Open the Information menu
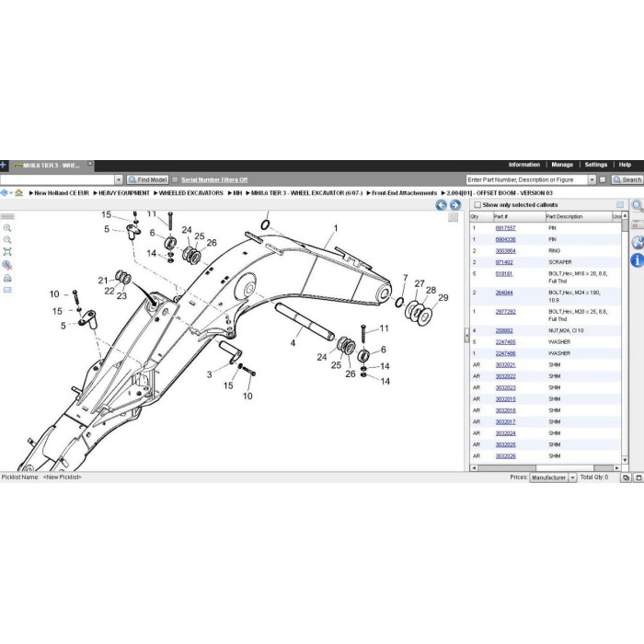 coord(524,165)
